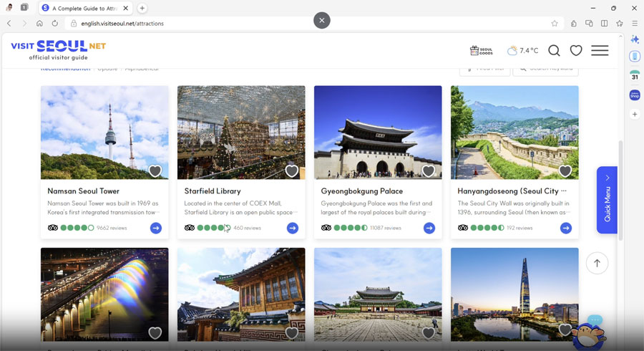Go back with browser back arrow
The width and height of the screenshot is (644, 351).
(x=9, y=24)
